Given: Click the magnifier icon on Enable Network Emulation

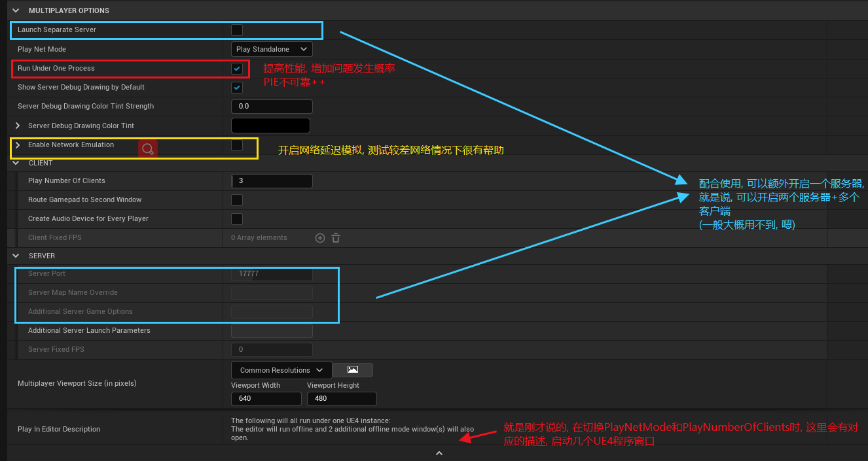Looking at the screenshot, I should 148,148.
